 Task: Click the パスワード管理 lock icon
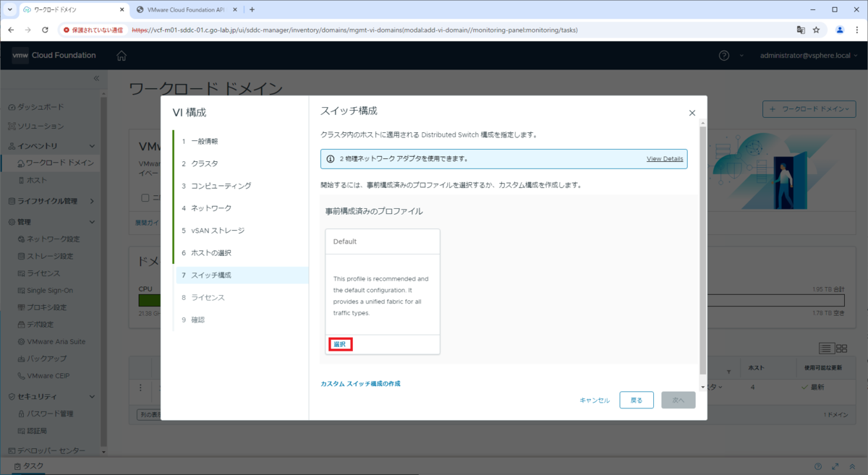21,414
